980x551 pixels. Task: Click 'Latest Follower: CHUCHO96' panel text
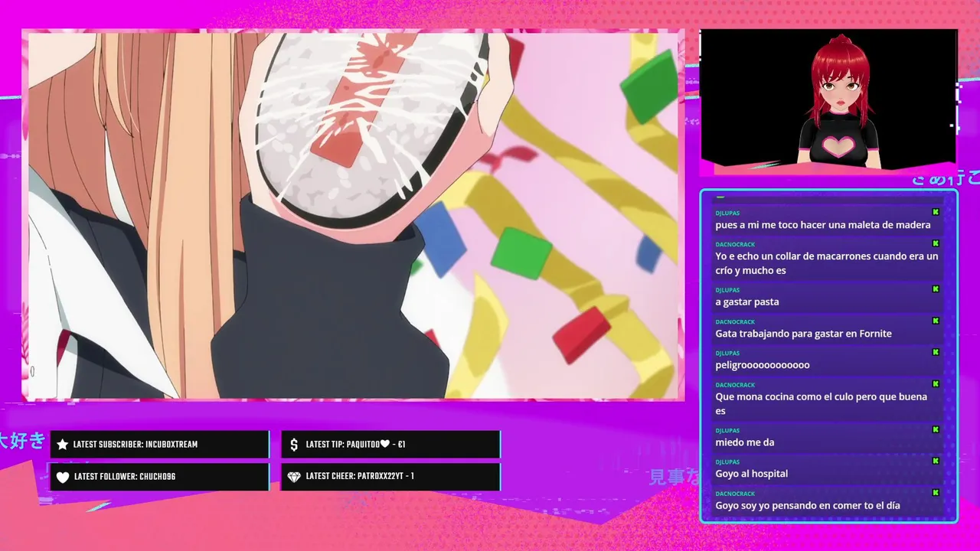(125, 477)
